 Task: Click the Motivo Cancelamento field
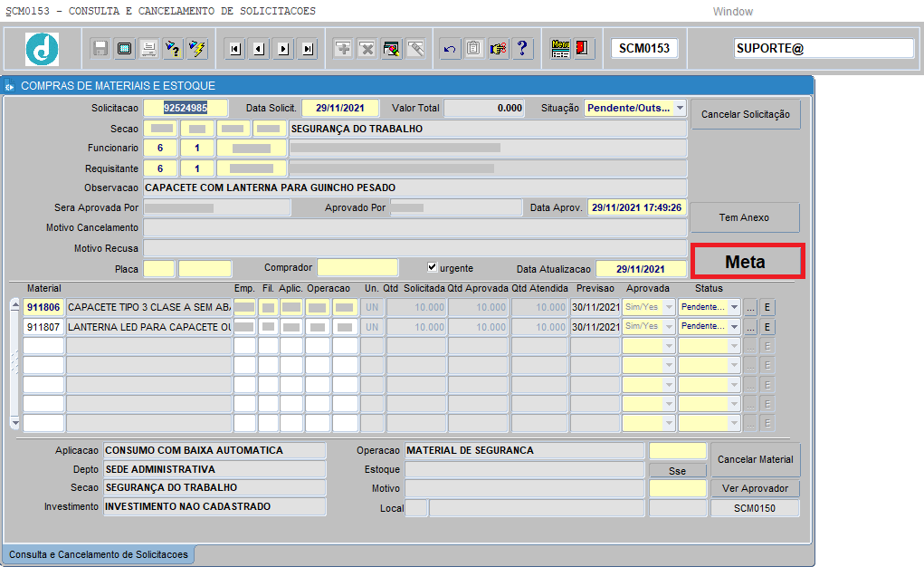point(415,227)
